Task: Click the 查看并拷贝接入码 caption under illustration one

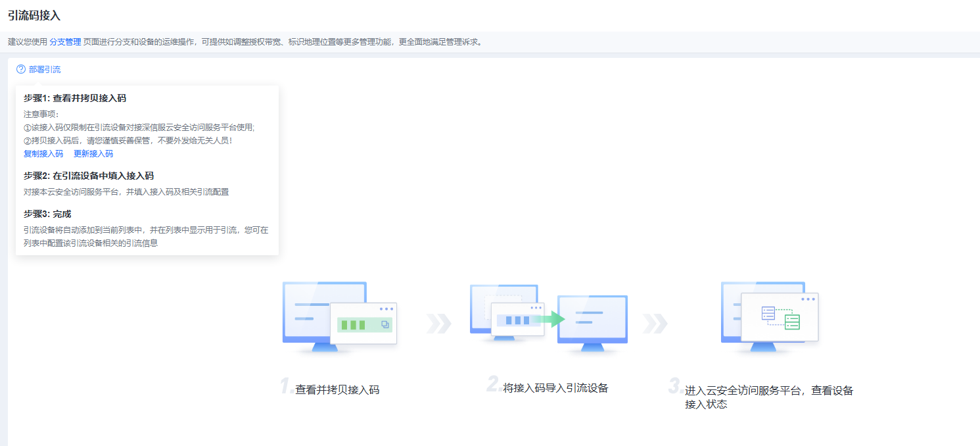Action: 337,389
